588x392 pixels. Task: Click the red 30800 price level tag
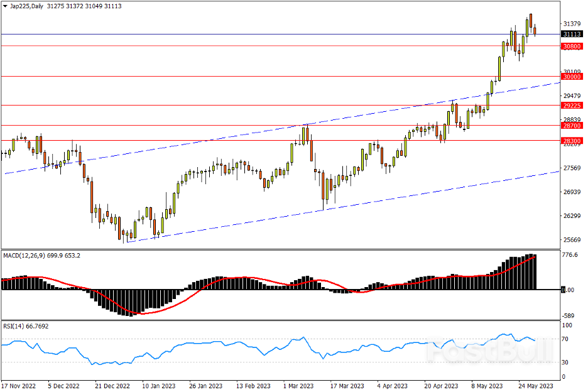point(571,46)
